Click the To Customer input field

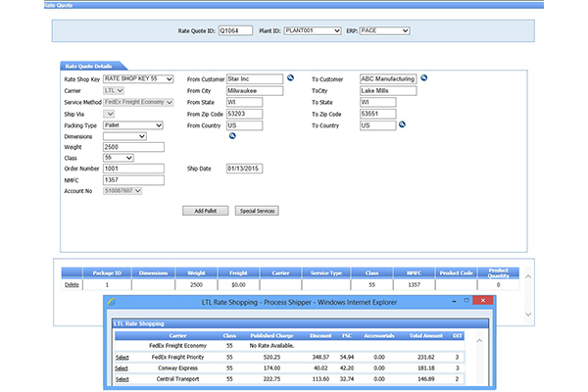[x=388, y=78]
